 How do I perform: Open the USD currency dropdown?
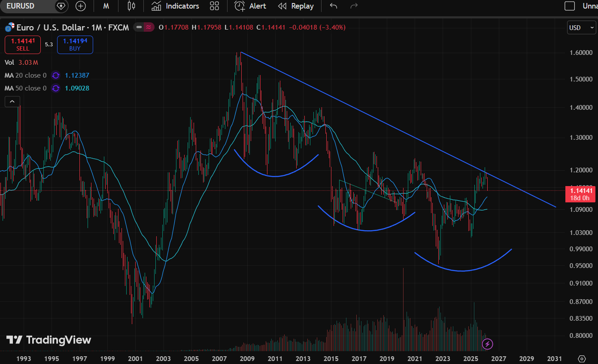581,28
